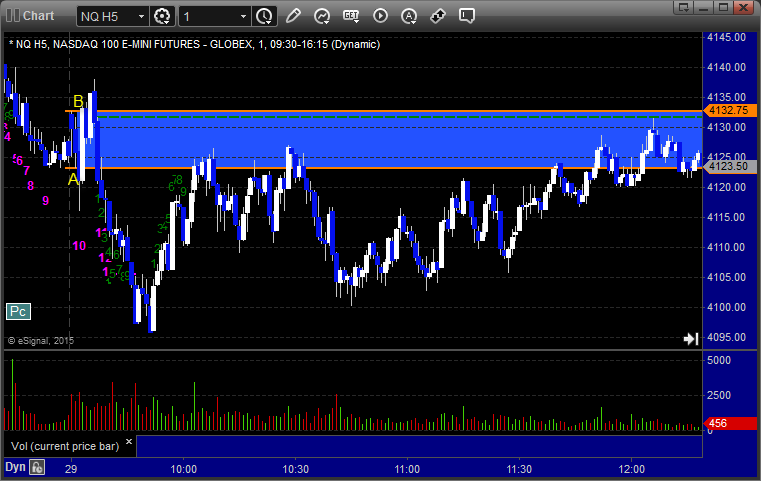Screen dimensions: 761x481
Task: Click the 29 date axis label
Action: 71,469
